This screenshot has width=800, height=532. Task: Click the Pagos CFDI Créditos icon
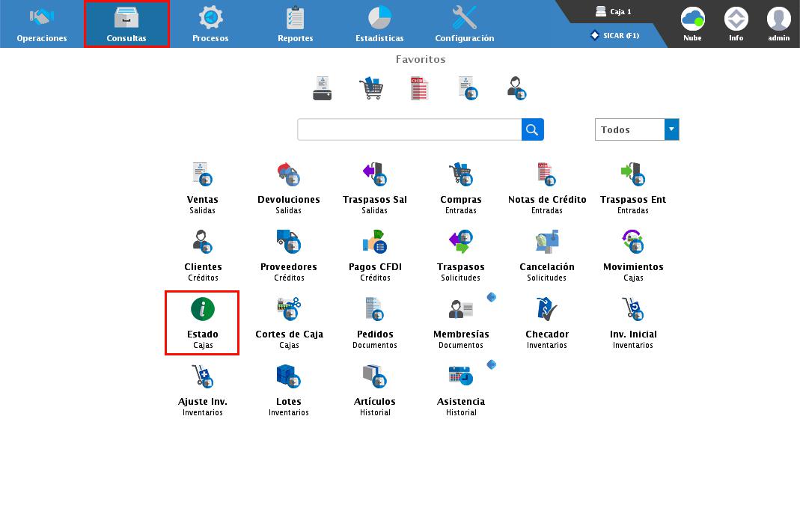click(x=375, y=242)
